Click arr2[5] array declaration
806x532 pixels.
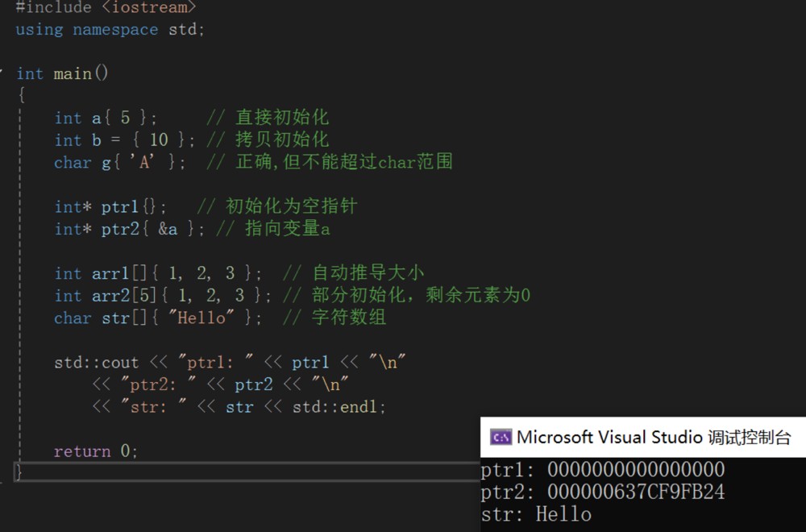coord(121,296)
